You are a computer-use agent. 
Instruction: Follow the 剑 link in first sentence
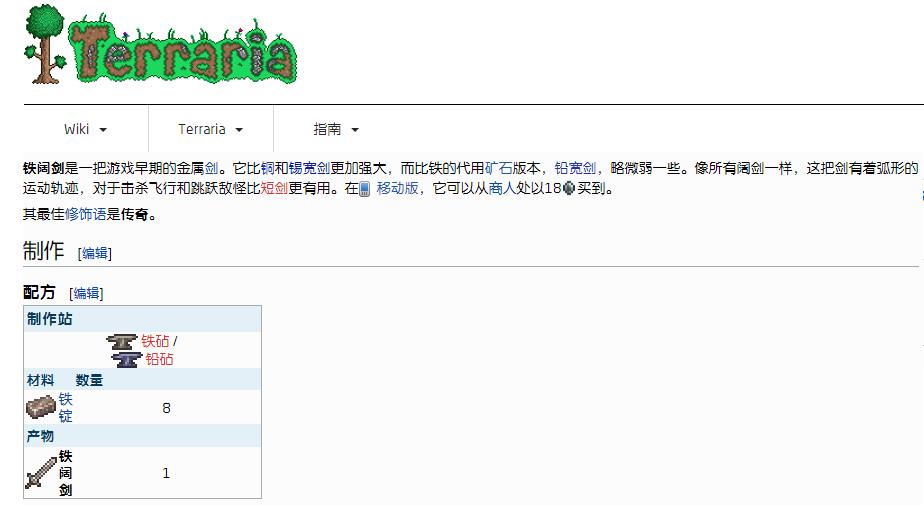coord(212,169)
